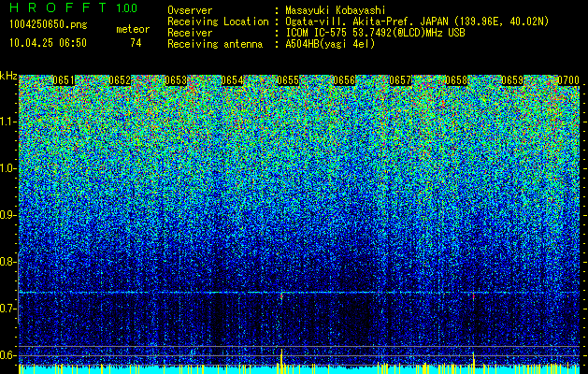Click the red meteor echo at 0655
Image resolution: width=588 pixels, height=374 pixels.
tap(281, 296)
